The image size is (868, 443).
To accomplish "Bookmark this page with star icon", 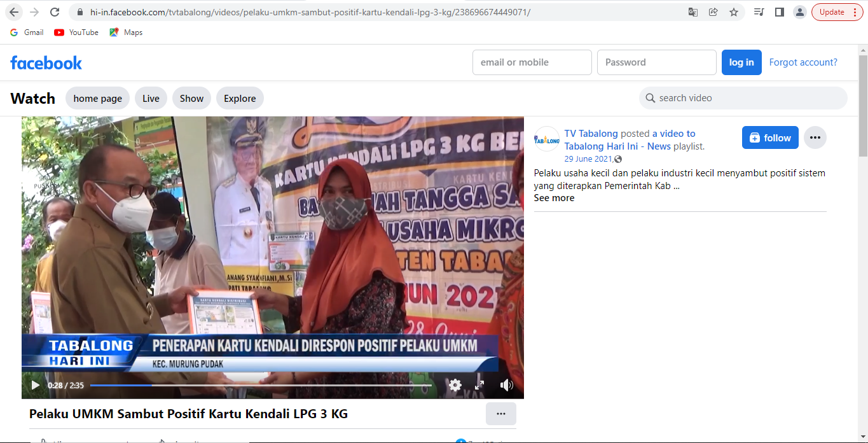I will pos(733,12).
